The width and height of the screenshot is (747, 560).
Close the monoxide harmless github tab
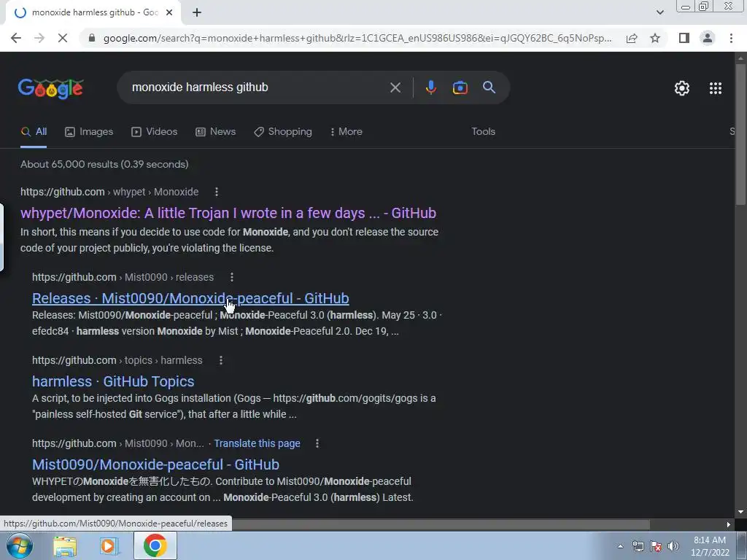coord(169,13)
